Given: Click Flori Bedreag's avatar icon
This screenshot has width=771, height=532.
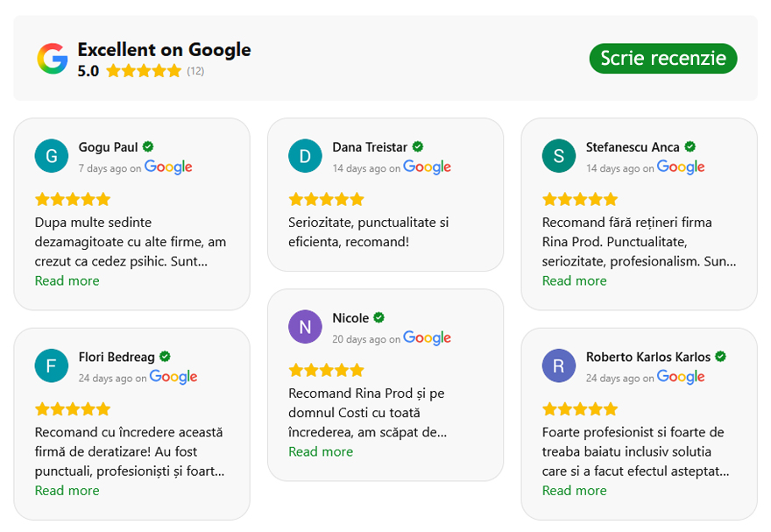Looking at the screenshot, I should tap(51, 365).
